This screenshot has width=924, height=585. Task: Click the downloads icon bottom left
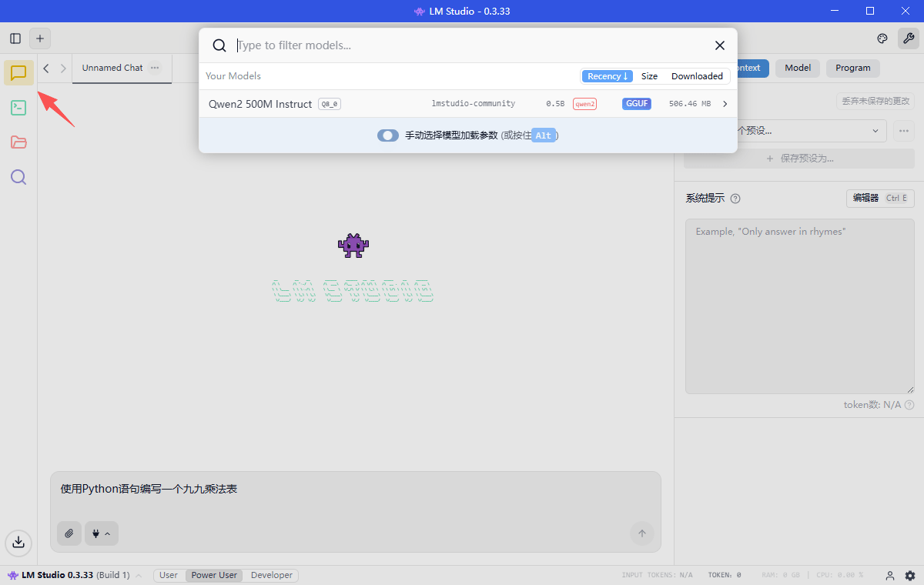click(x=18, y=543)
